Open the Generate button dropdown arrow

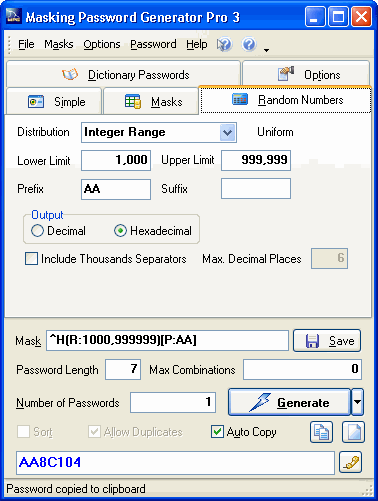357,402
